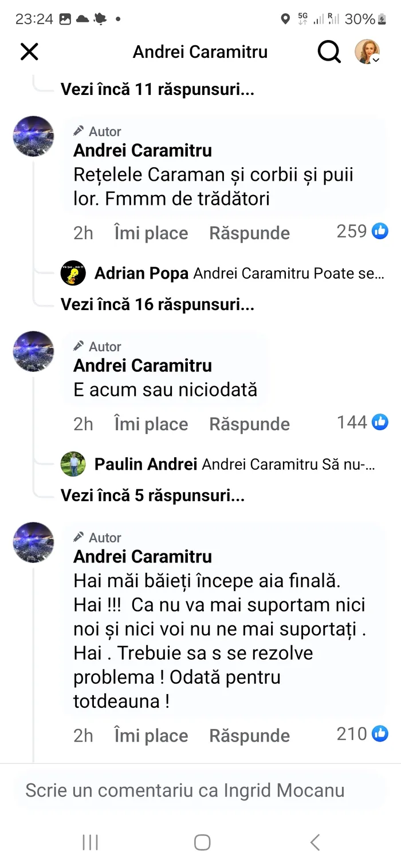Reply to the 'E acum sau niciodată' comment
The height and width of the screenshot is (868, 401).
click(x=249, y=424)
